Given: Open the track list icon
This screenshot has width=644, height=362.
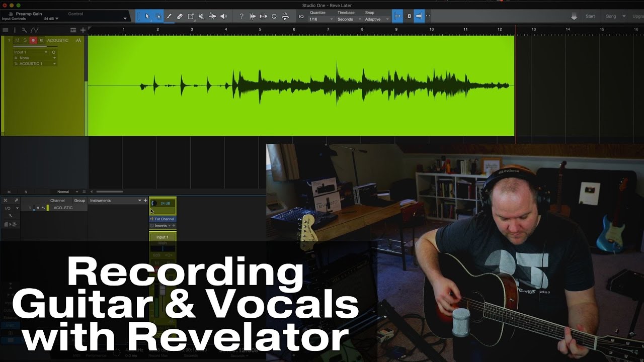Looking at the screenshot, I should pyautogui.click(x=6, y=30).
